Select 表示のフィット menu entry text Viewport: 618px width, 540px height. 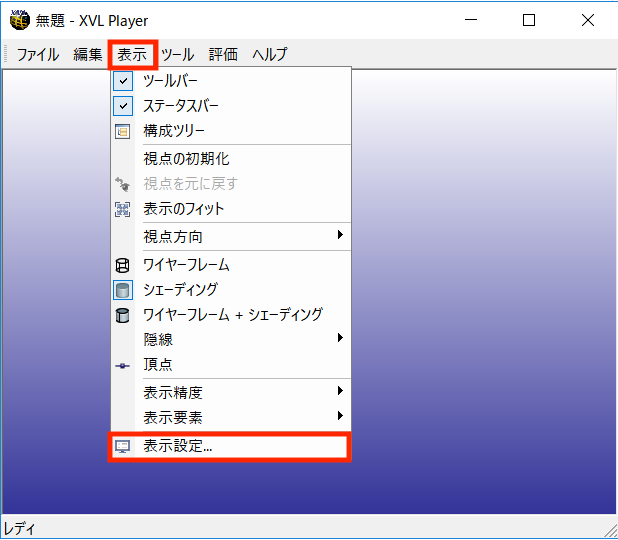[184, 209]
